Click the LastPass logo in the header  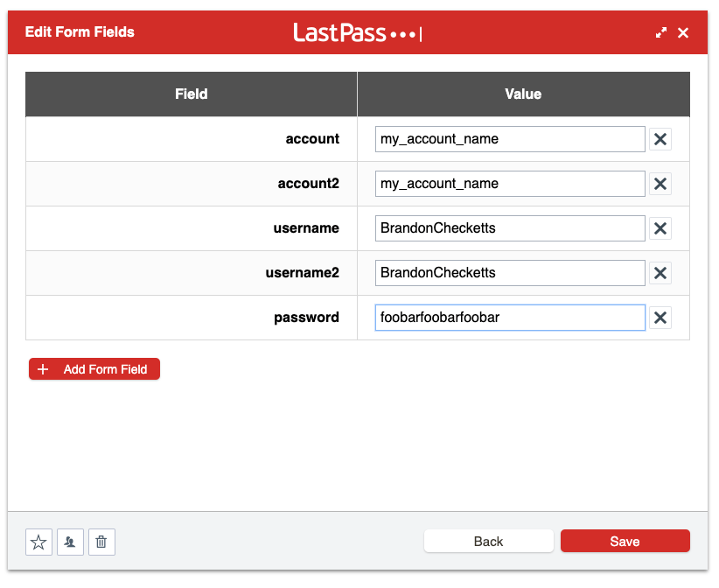tap(357, 31)
